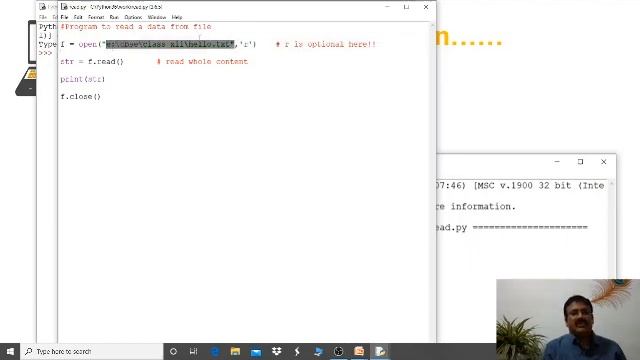Open the File menu of the Python shell behind

pos(43,17)
